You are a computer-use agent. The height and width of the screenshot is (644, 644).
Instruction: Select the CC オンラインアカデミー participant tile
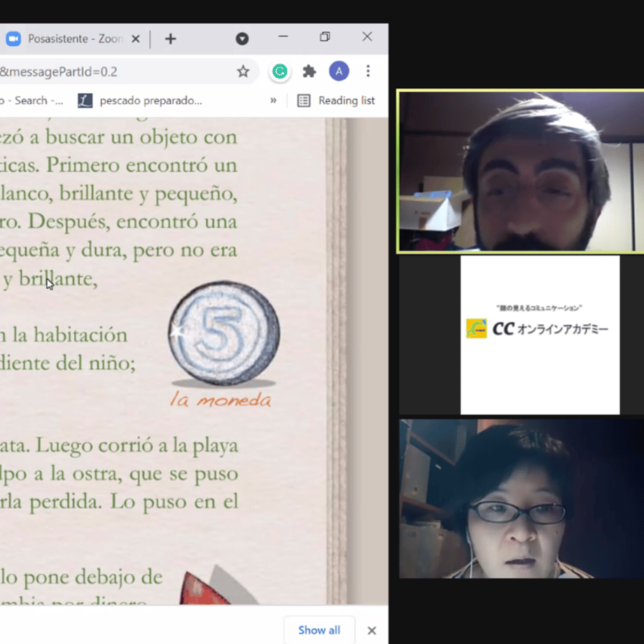click(x=540, y=335)
